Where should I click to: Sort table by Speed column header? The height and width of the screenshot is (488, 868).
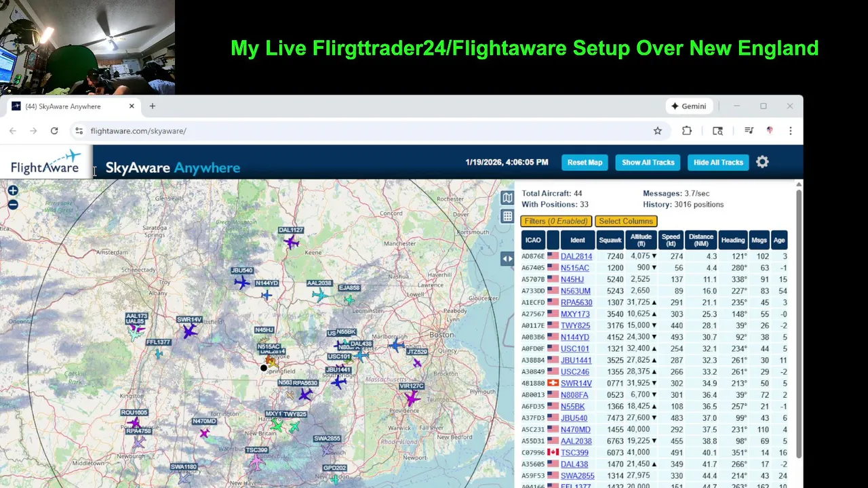(x=671, y=240)
